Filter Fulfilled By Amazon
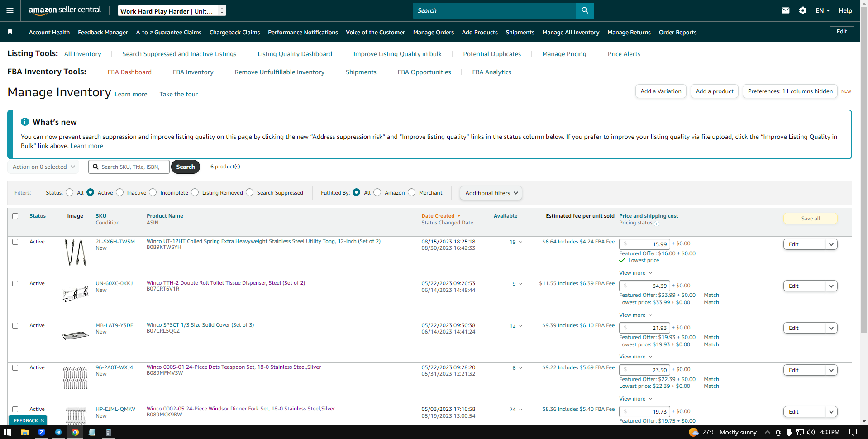 click(377, 192)
